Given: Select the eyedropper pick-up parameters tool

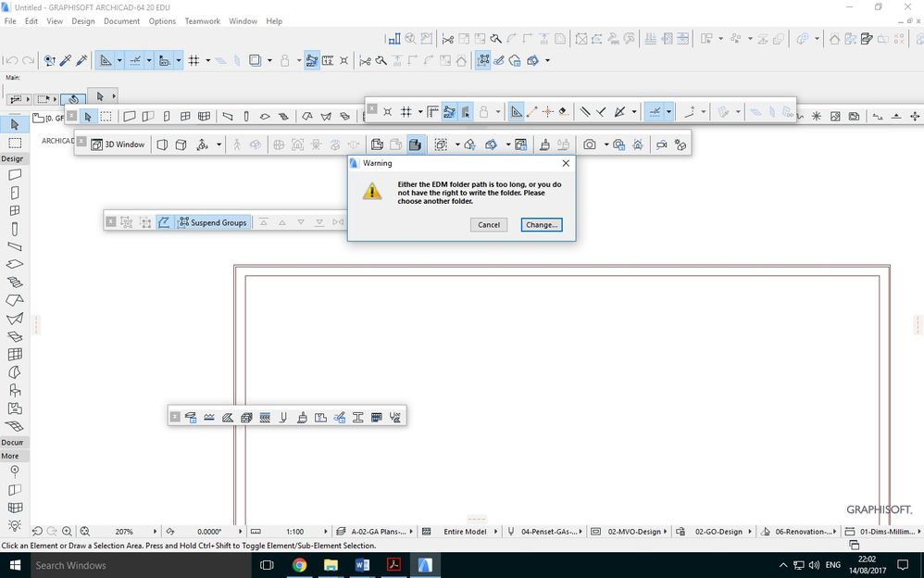Looking at the screenshot, I should click(65, 60).
